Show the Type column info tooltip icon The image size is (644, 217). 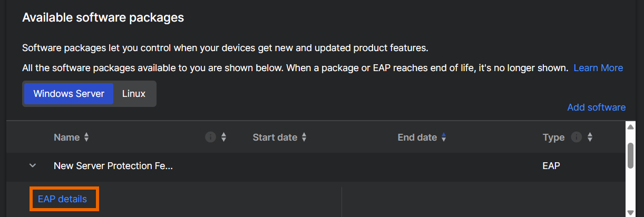pyautogui.click(x=577, y=137)
